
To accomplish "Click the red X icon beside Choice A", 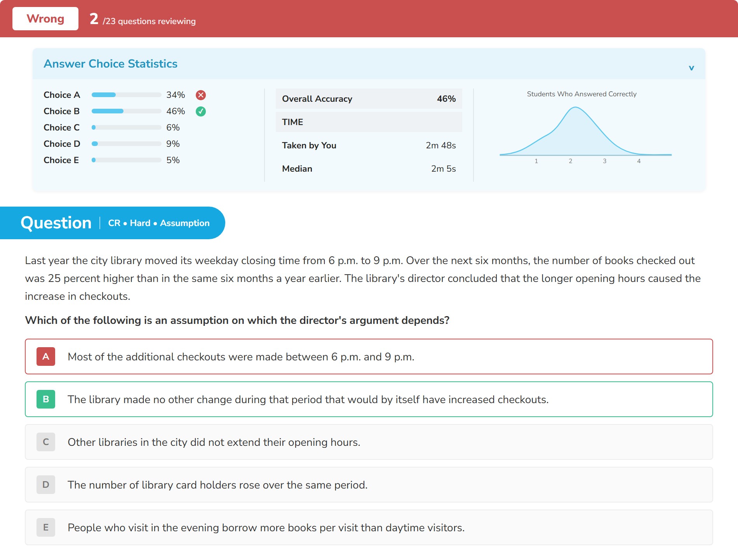I will 201,95.
